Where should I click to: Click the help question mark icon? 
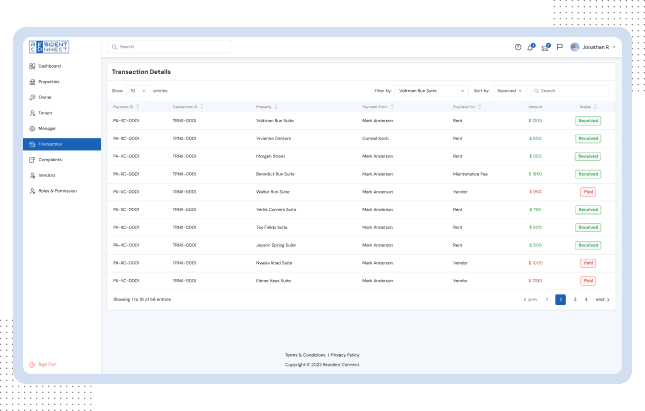518,47
